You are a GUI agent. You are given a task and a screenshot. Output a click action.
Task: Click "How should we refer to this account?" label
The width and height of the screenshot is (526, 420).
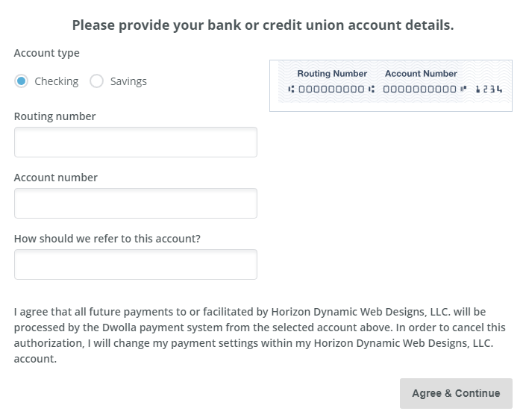click(107, 239)
